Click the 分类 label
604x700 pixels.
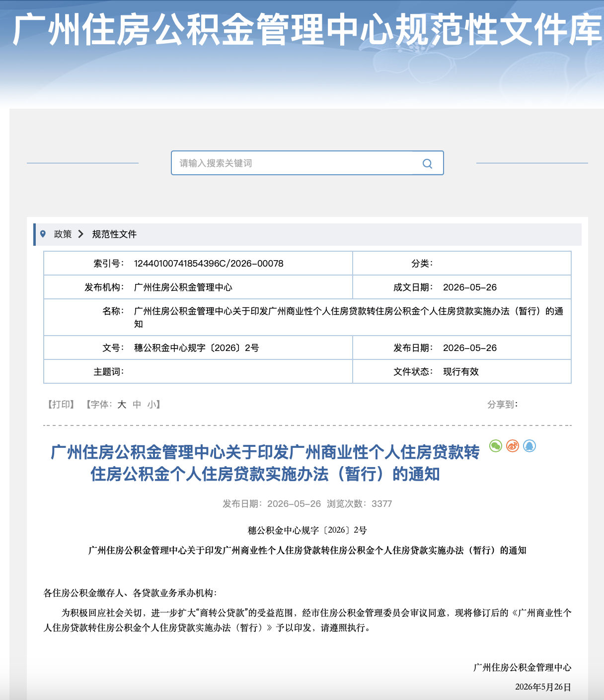(422, 264)
